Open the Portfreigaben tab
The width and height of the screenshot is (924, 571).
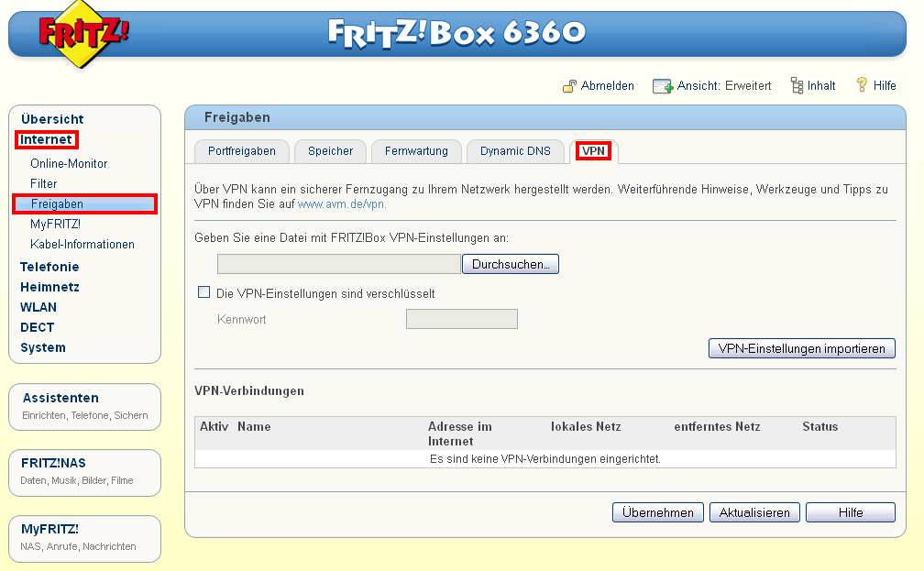coord(242,151)
